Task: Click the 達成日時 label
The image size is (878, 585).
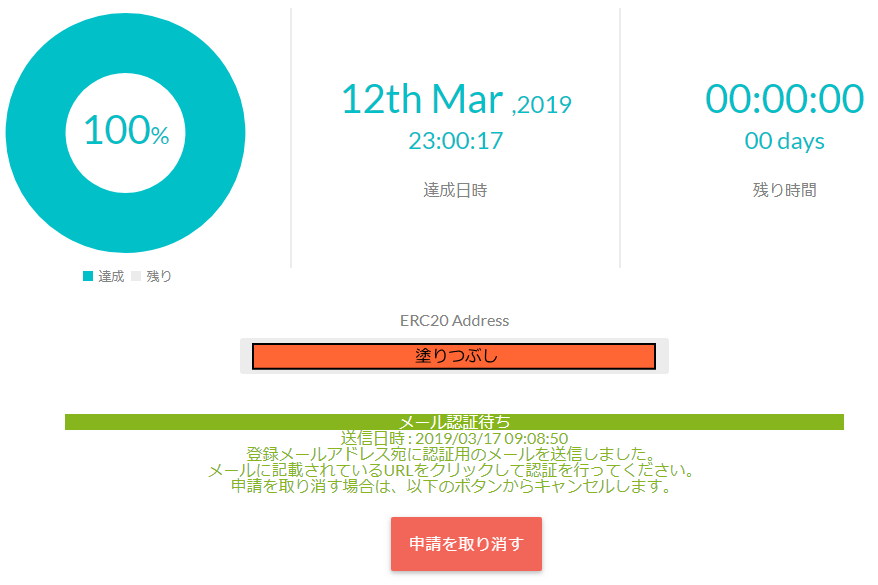Action: 455,190
